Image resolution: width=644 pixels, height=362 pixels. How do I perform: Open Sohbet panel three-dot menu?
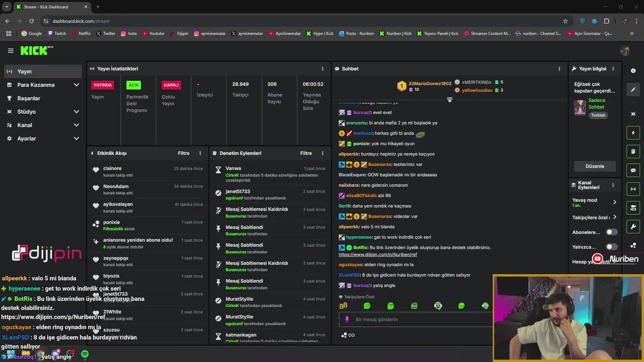click(559, 68)
